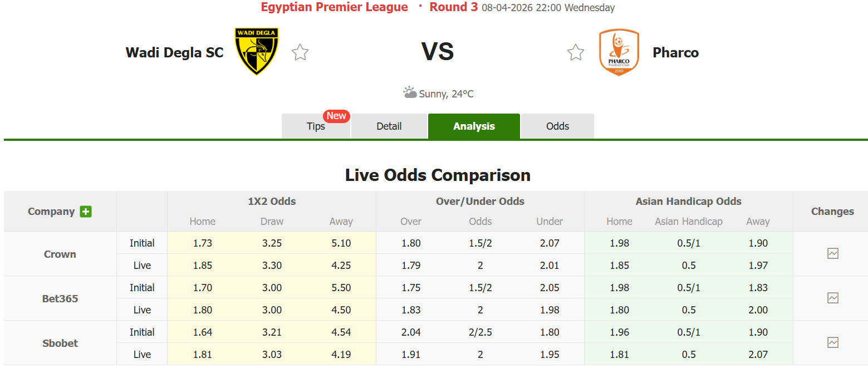Click the Sbobet company name
This screenshot has height=368, width=868.
pos(60,343)
